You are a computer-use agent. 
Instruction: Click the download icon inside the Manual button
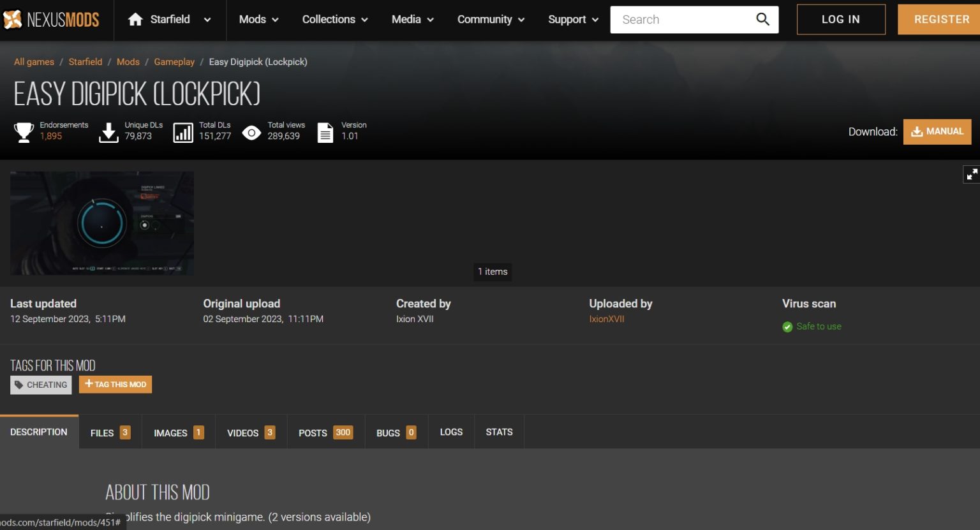tap(916, 131)
